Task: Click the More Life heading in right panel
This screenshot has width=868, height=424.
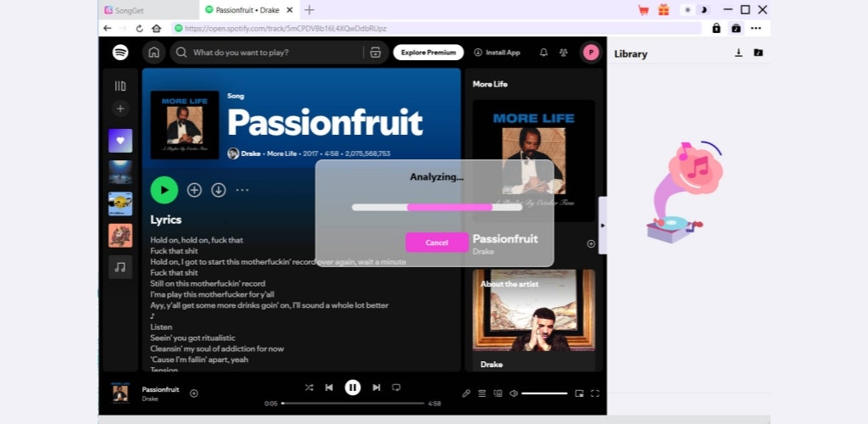Action: [490, 84]
